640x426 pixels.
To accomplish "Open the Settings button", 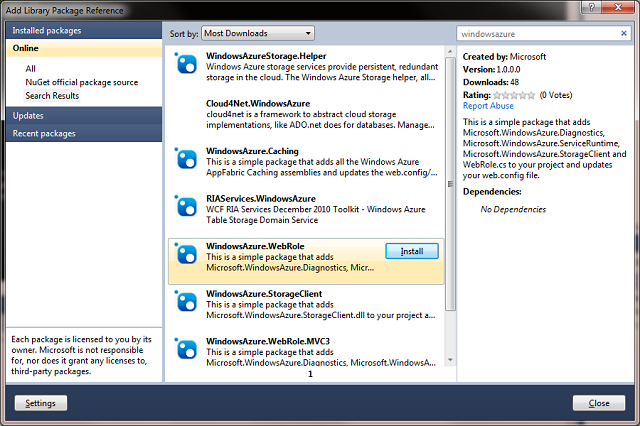I will pos(41,403).
